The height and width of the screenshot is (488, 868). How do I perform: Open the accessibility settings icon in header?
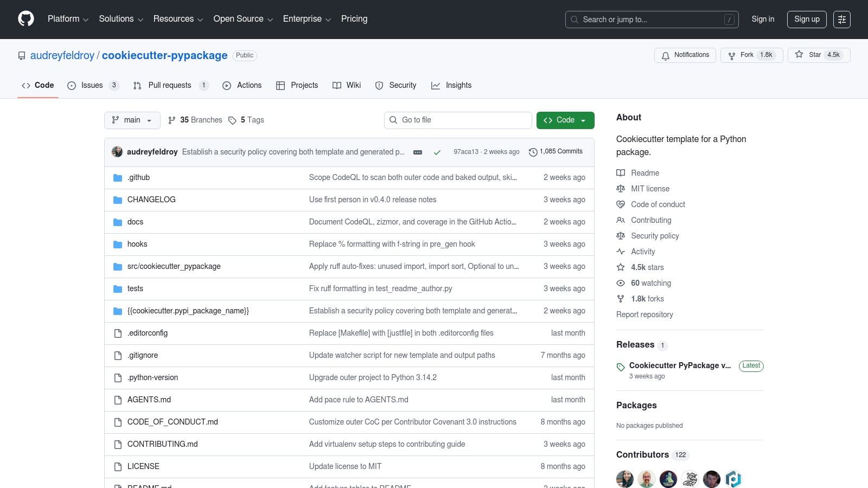(841, 20)
